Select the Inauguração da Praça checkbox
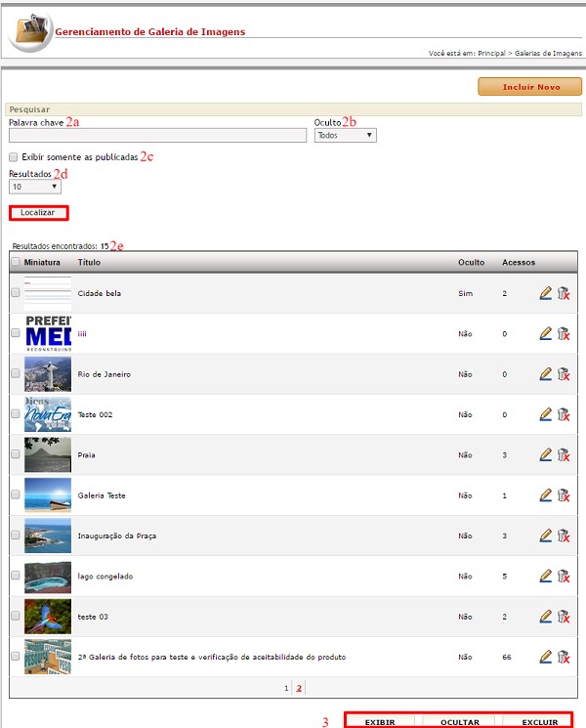This screenshot has width=586, height=728. coord(16,535)
